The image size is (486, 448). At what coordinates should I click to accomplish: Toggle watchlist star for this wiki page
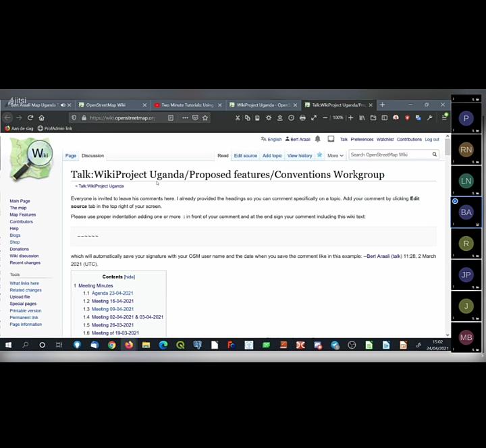point(319,155)
